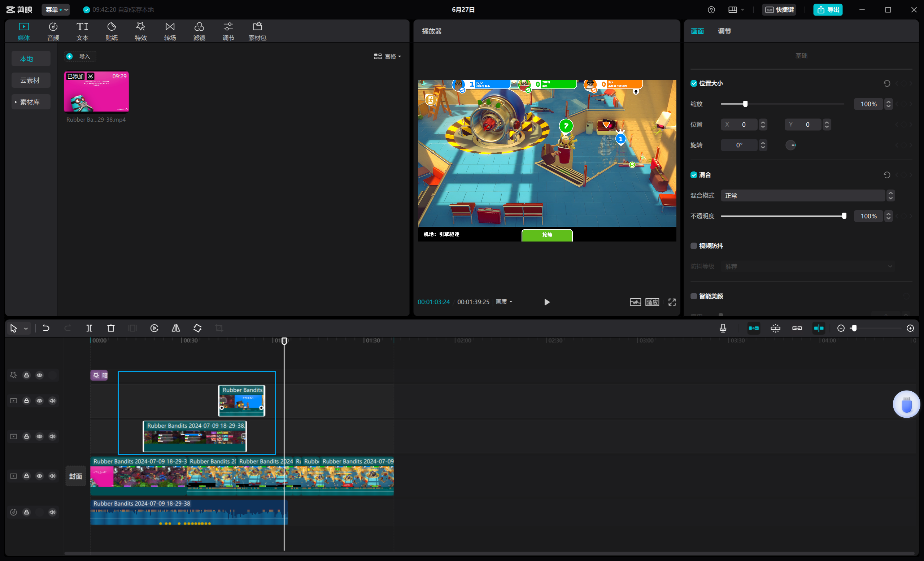Open the 菜单 dropdown menu
Screen dimensions: 924x561
(56, 10)
